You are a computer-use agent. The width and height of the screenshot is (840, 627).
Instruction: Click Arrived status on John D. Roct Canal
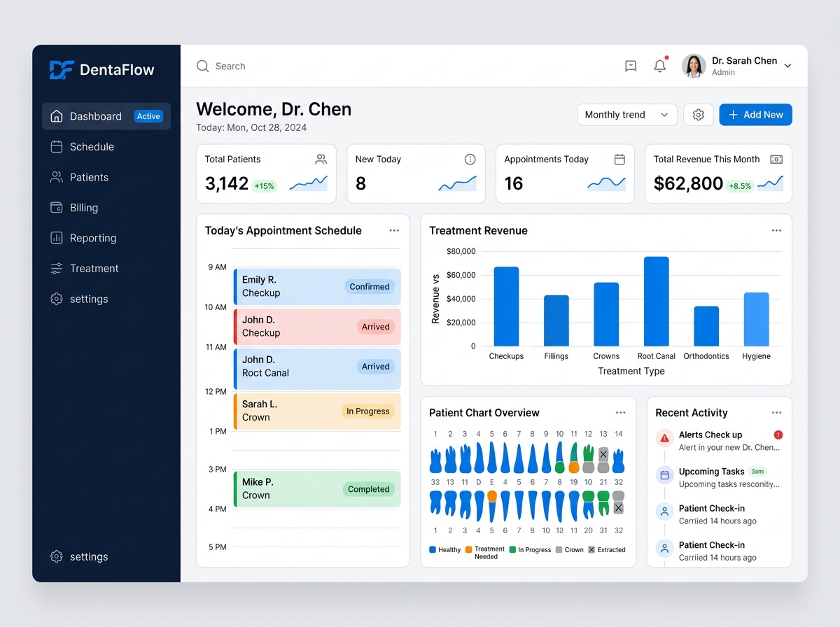point(376,367)
